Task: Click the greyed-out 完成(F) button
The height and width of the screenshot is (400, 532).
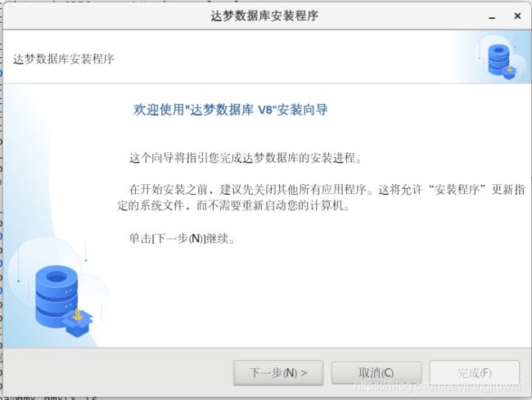Action: 475,373
